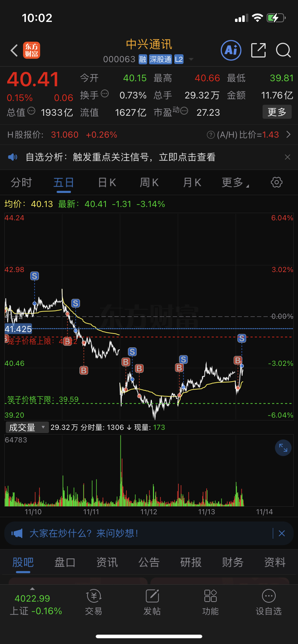Switch to 周K chart tab

(x=149, y=183)
